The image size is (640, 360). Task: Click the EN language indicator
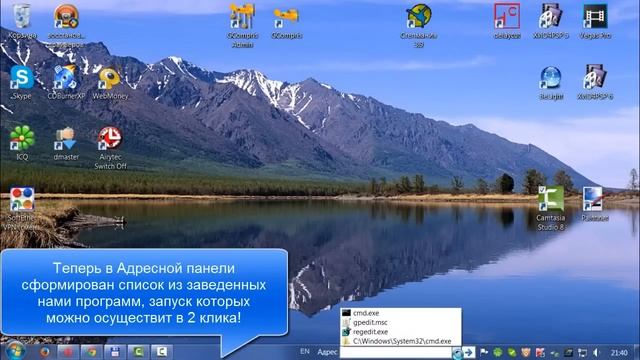click(304, 351)
